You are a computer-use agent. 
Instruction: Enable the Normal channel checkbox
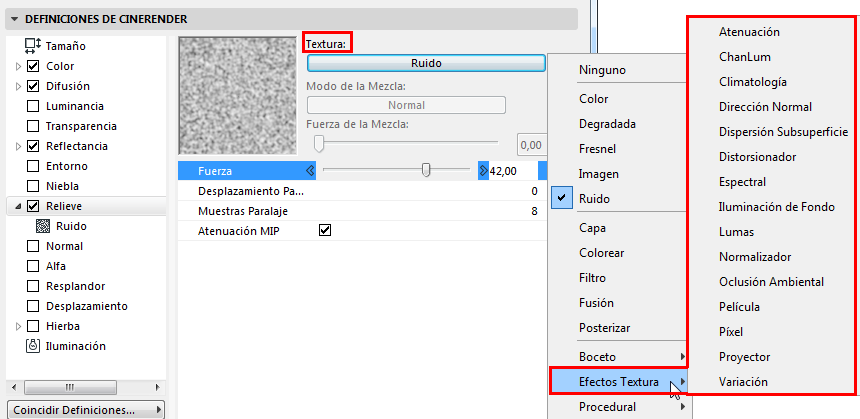(x=33, y=246)
